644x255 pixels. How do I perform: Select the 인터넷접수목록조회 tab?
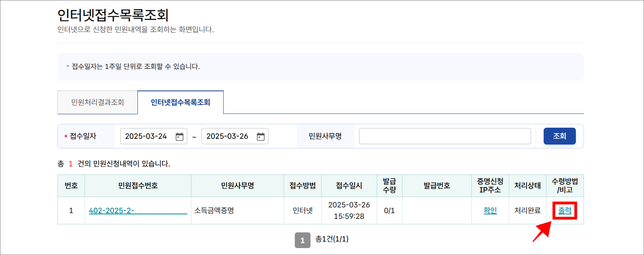point(180,102)
